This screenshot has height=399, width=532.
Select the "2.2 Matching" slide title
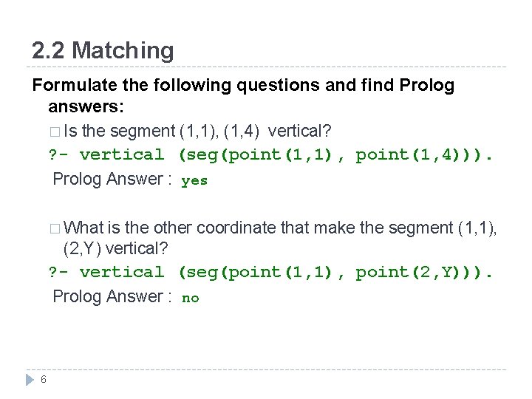click(x=103, y=50)
